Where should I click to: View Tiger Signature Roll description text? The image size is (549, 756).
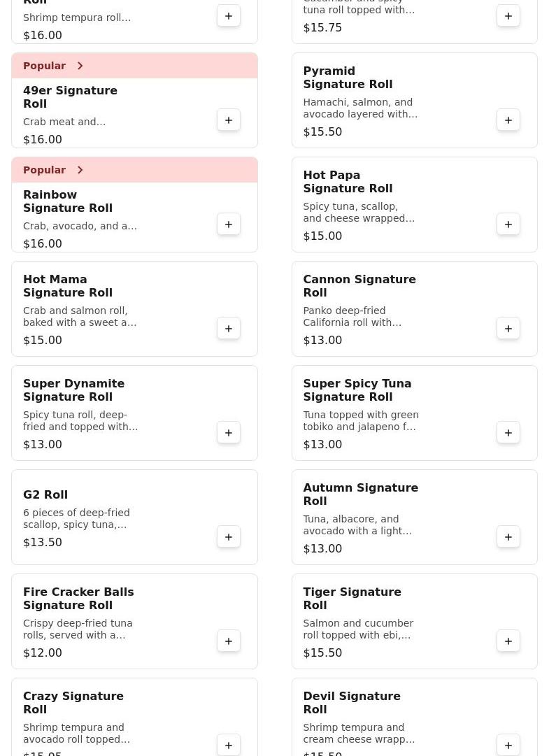[x=358, y=629]
